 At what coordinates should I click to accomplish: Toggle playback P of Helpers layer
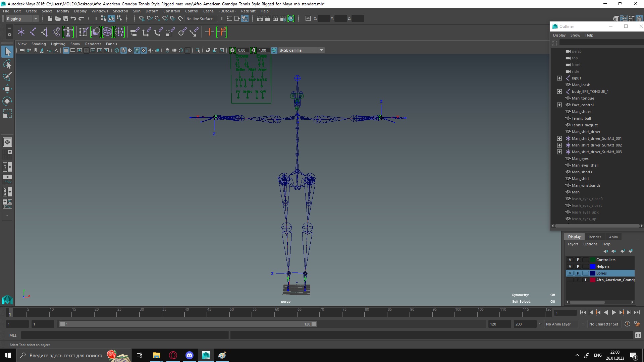tap(578, 266)
